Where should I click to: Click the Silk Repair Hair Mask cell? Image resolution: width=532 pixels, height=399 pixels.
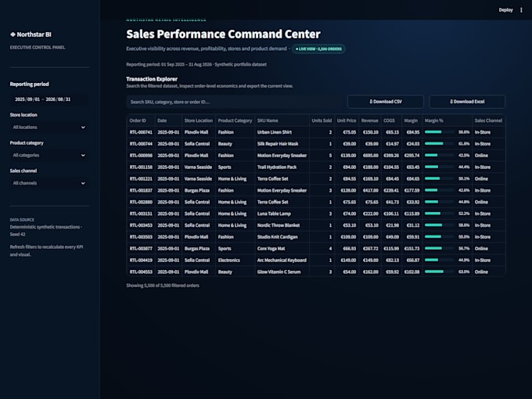coord(282,144)
